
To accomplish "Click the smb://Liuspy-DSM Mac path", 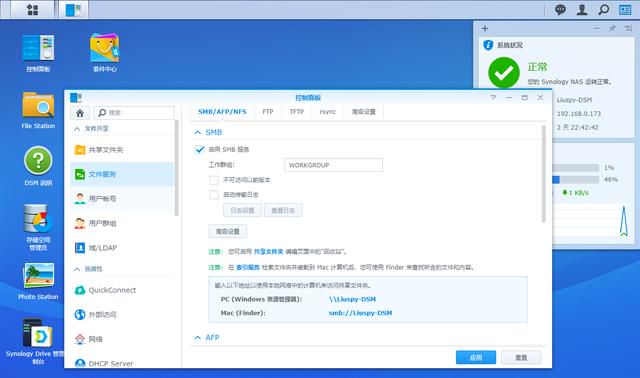I will point(360,313).
